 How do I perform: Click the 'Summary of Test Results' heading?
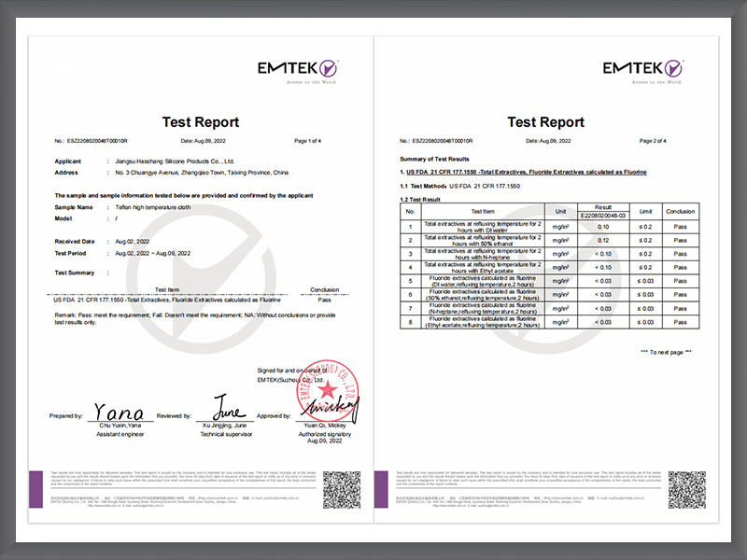coord(434,159)
